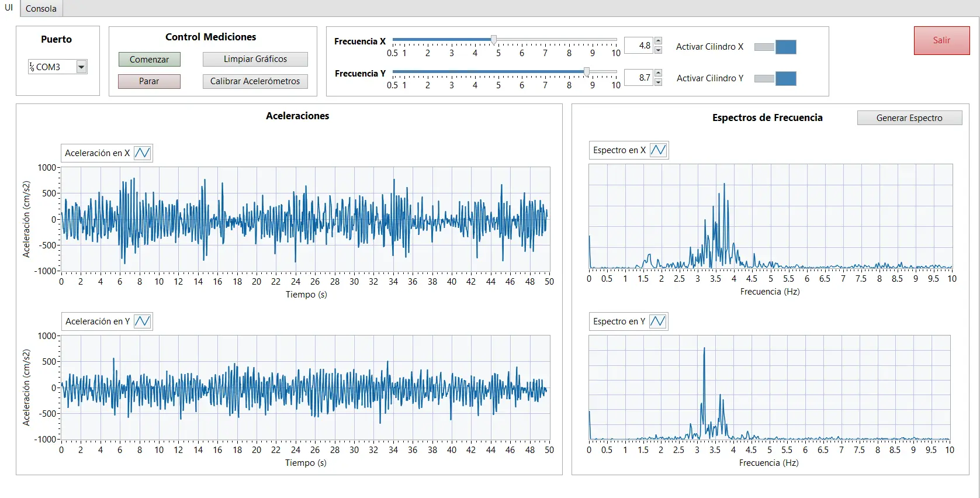Switch to the Consola tab
This screenshot has width=980, height=498.
point(41,9)
